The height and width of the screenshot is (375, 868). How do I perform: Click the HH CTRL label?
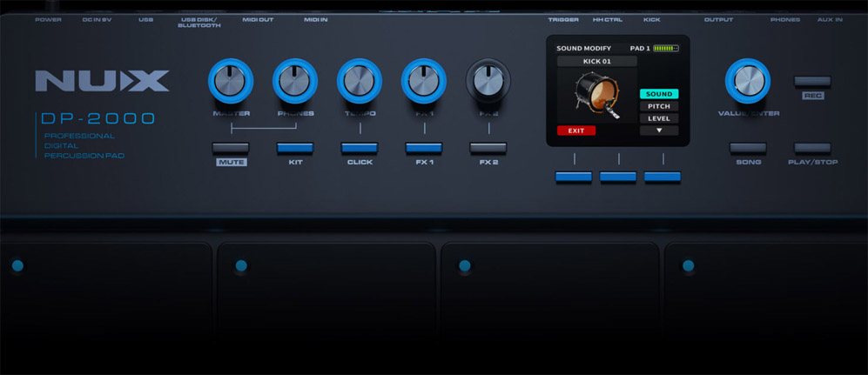(608, 20)
